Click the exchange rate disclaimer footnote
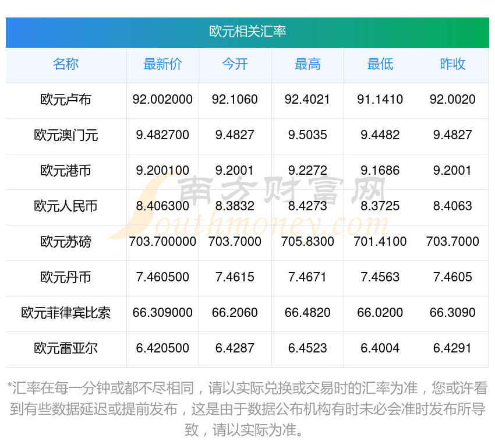The width and height of the screenshot is (495, 448). [248, 409]
